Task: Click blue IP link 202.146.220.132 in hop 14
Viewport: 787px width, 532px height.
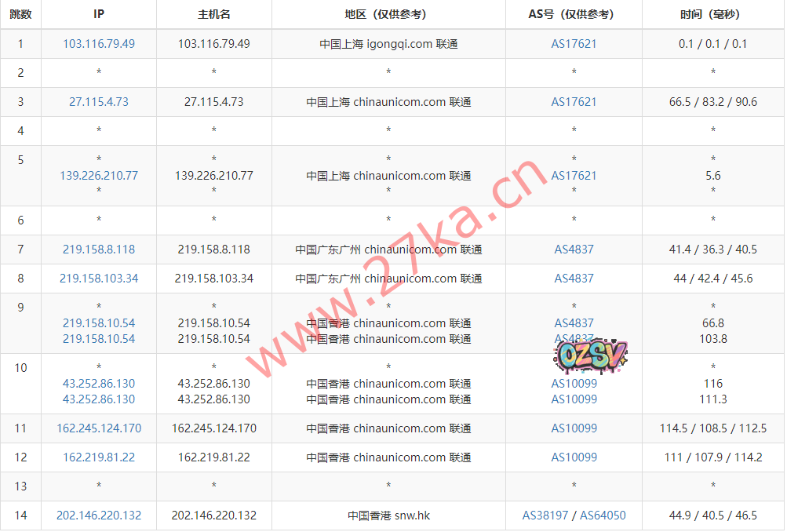Action: coord(99,516)
